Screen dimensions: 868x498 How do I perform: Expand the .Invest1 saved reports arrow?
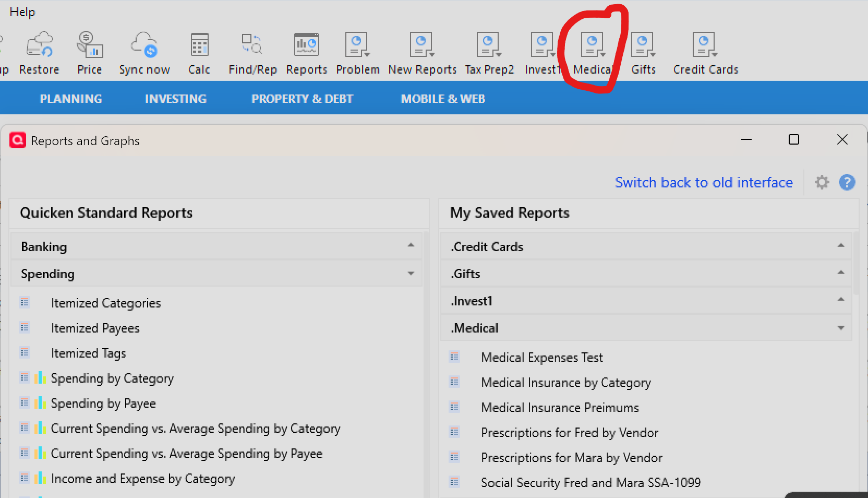(x=841, y=300)
